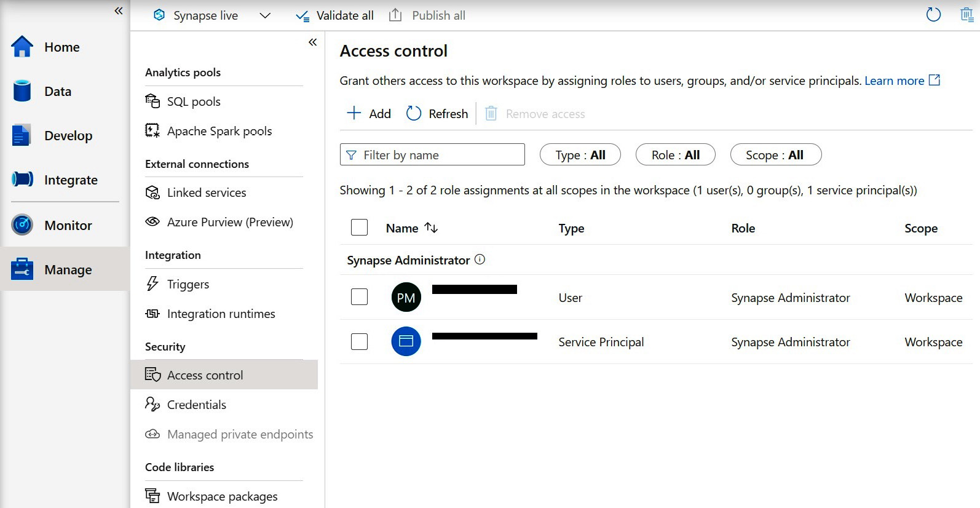Open the Role : All filter
The width and height of the screenshot is (980, 508).
point(676,155)
